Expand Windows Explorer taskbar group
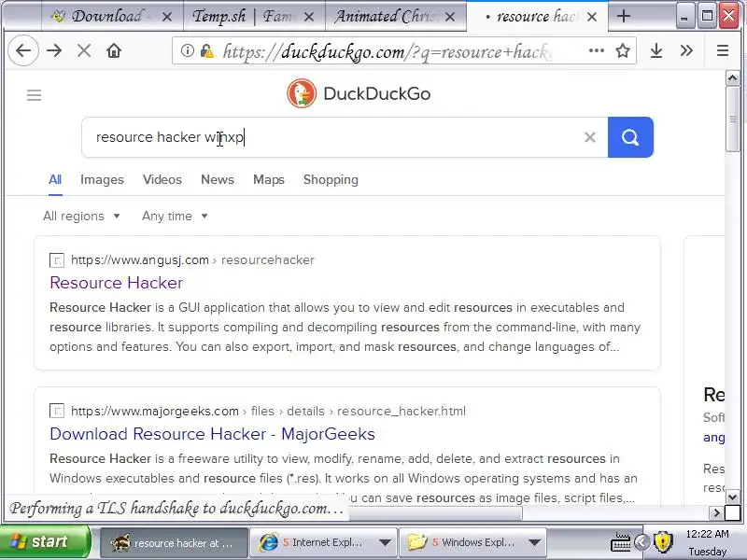This screenshot has width=747, height=560. (x=534, y=542)
